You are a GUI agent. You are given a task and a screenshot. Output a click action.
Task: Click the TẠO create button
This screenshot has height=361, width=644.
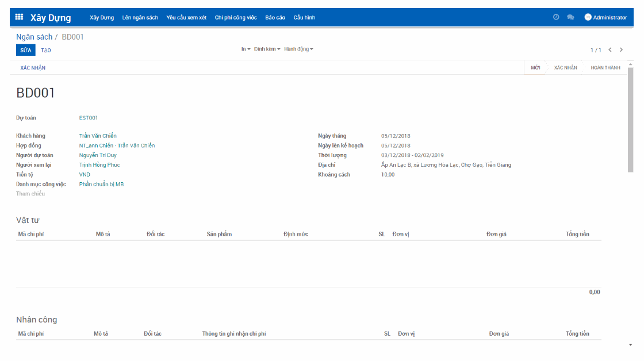click(x=46, y=50)
